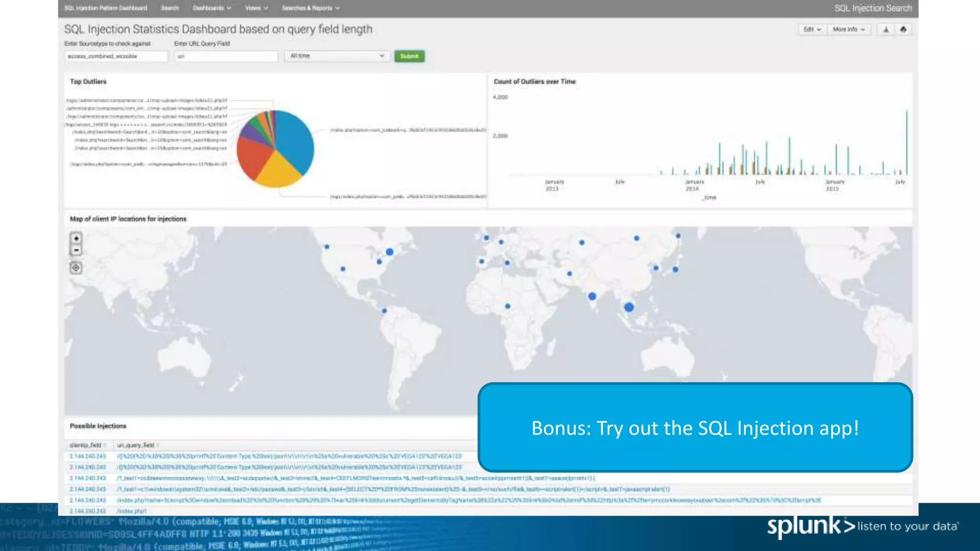Click pie legend label starting /index.php?option=com_jceback
Image resolution: width=980 pixels, height=551 pixels.
[408, 130]
